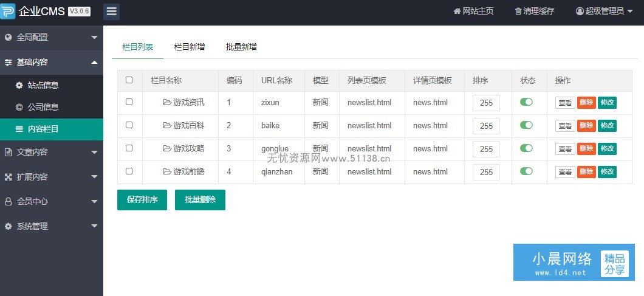Click the document icon next to 文章内容
644x296 pixels.
click(x=8, y=152)
